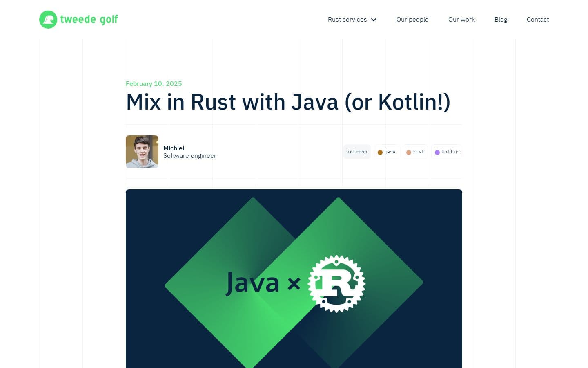This screenshot has width=588, height=368.
Task: Filter posts by the java tag
Action: (386, 152)
